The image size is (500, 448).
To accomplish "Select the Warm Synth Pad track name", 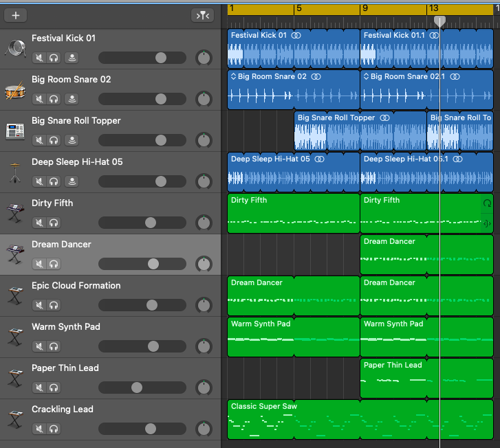I will point(66,326).
